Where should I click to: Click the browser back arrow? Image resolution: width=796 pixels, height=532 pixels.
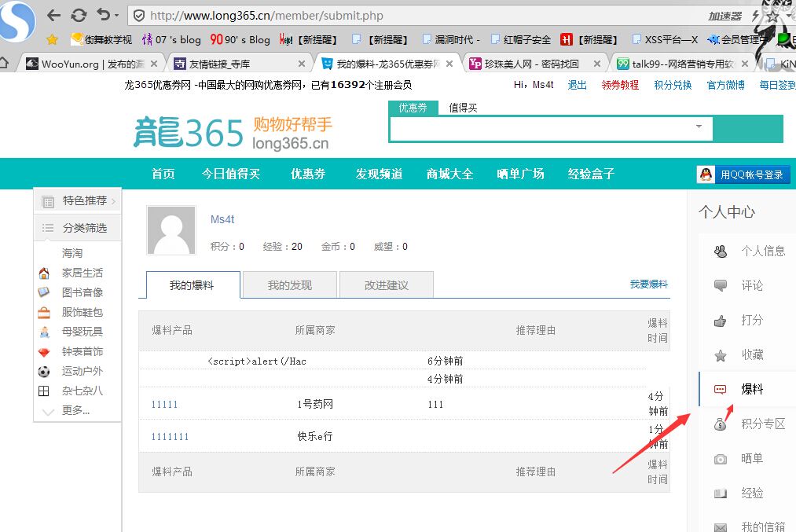click(x=53, y=16)
